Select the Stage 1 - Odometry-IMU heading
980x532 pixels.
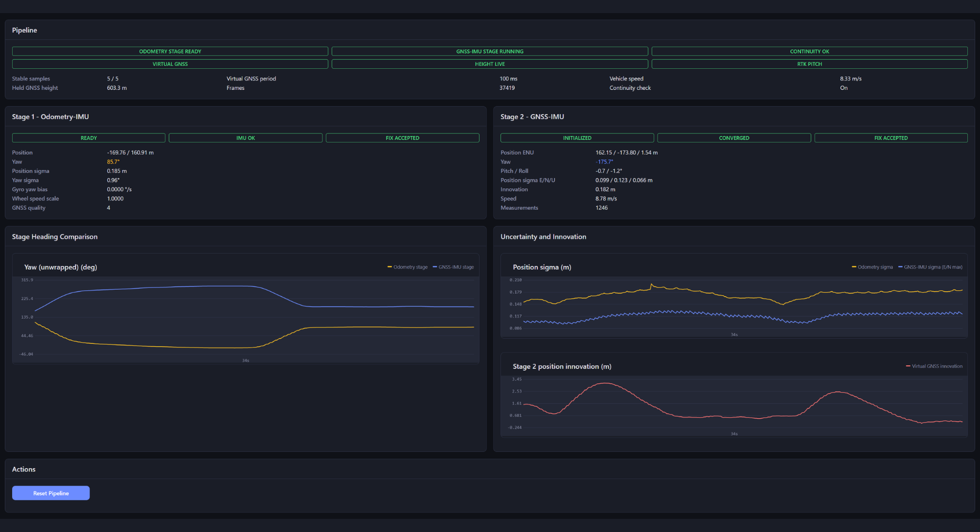[x=51, y=117]
